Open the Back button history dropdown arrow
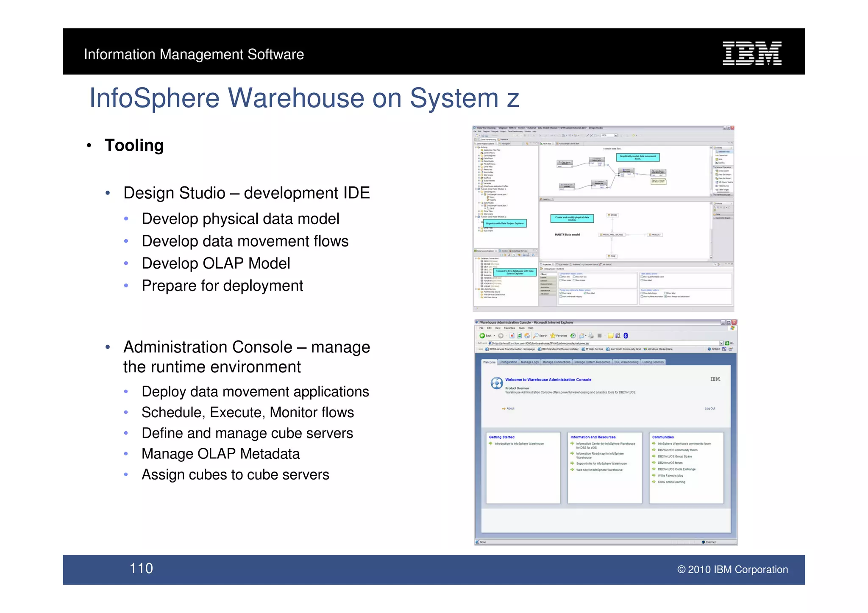The width and height of the screenshot is (868, 613). pos(494,336)
